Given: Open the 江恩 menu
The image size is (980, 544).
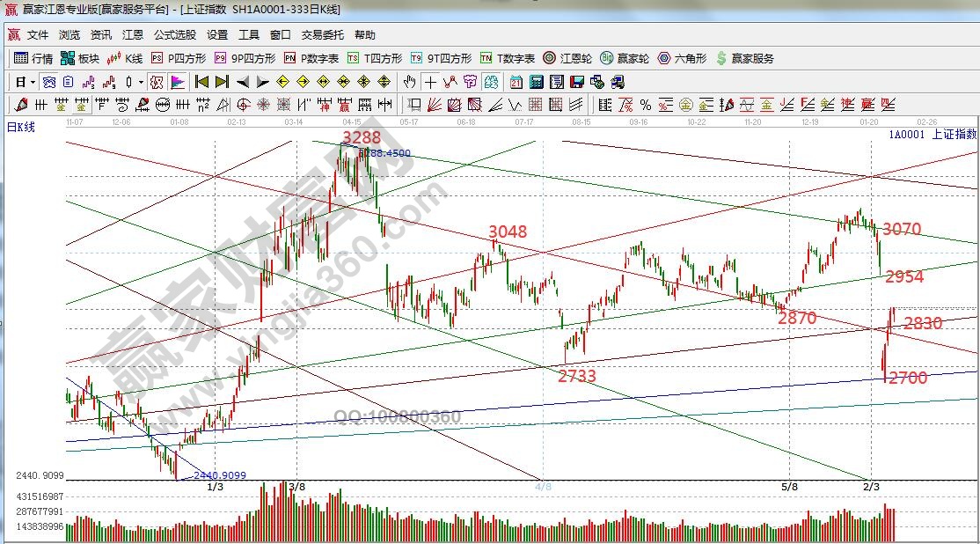Looking at the screenshot, I should point(133,35).
